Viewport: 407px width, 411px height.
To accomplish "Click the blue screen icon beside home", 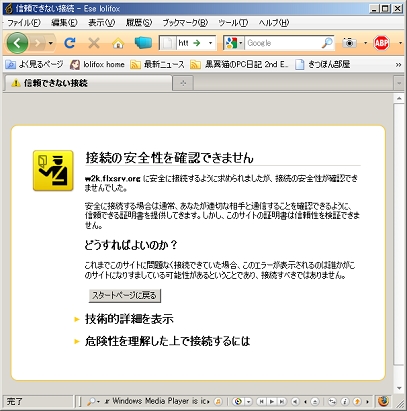I will (x=143, y=43).
